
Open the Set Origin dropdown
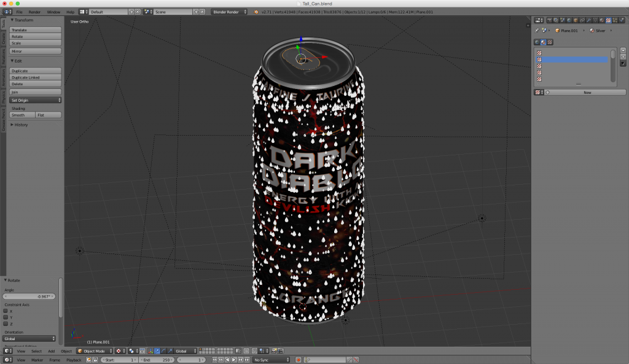(x=36, y=100)
